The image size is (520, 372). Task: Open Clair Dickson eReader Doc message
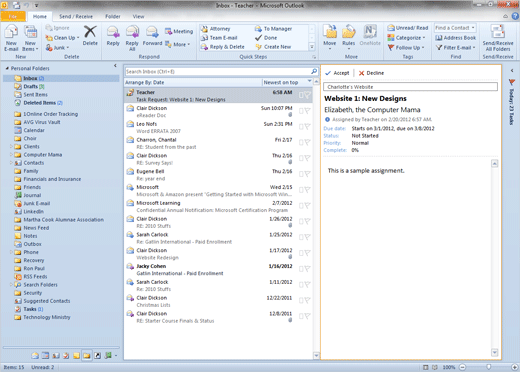[x=218, y=111]
